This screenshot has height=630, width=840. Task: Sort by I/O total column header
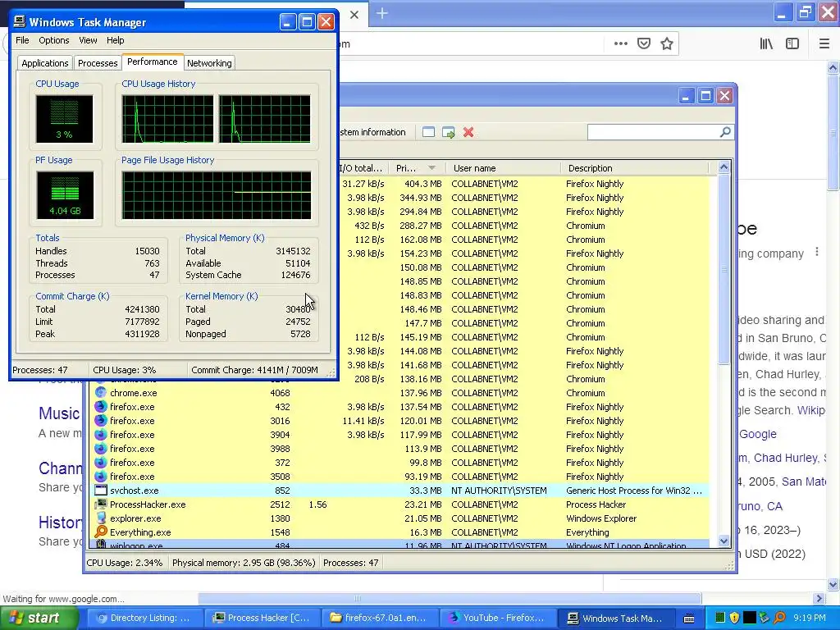point(363,168)
